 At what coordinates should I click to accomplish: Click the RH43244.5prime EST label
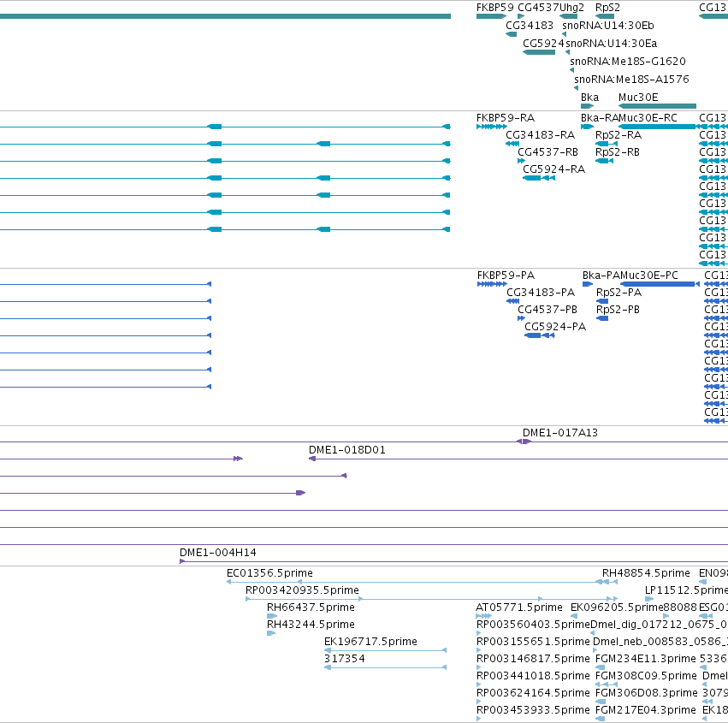[311, 625]
